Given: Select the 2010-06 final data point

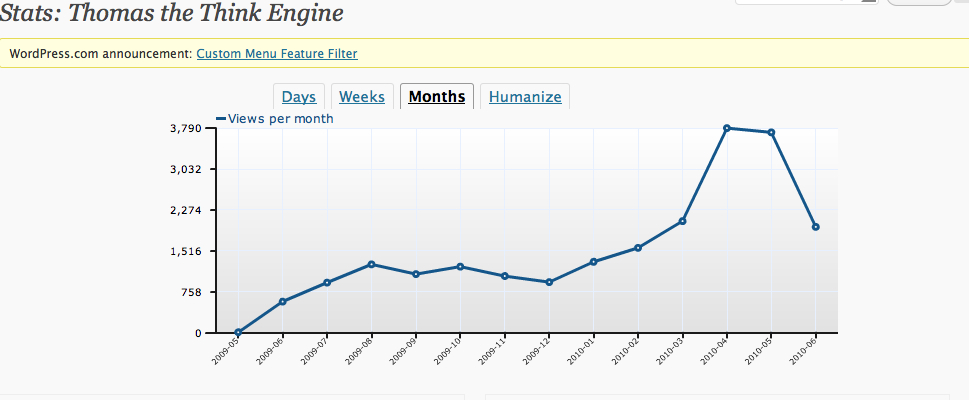Looking at the screenshot, I should (x=816, y=227).
